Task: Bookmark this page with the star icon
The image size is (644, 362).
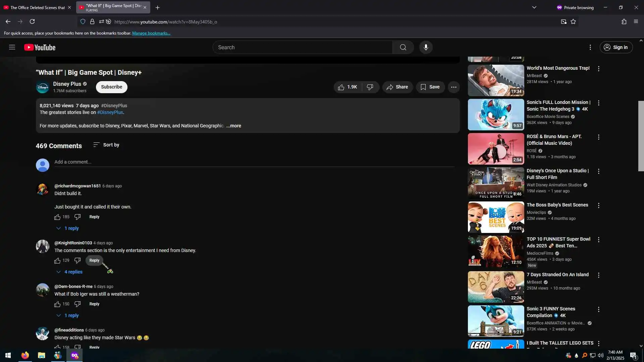Action: point(573,22)
